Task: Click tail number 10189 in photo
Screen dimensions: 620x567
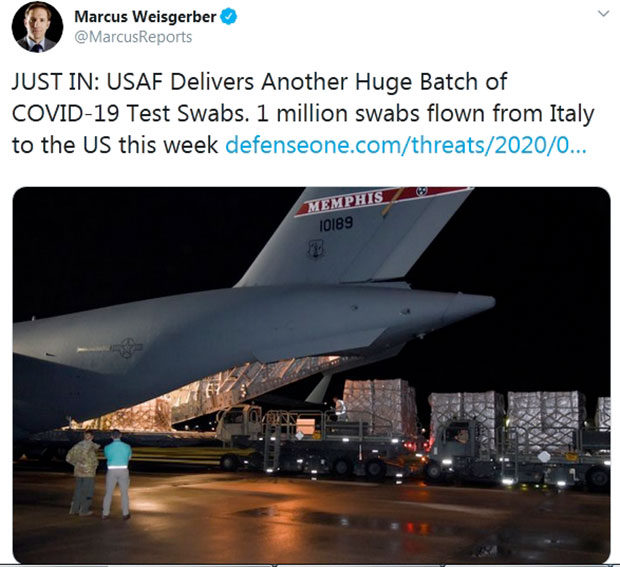Action: click(x=336, y=225)
